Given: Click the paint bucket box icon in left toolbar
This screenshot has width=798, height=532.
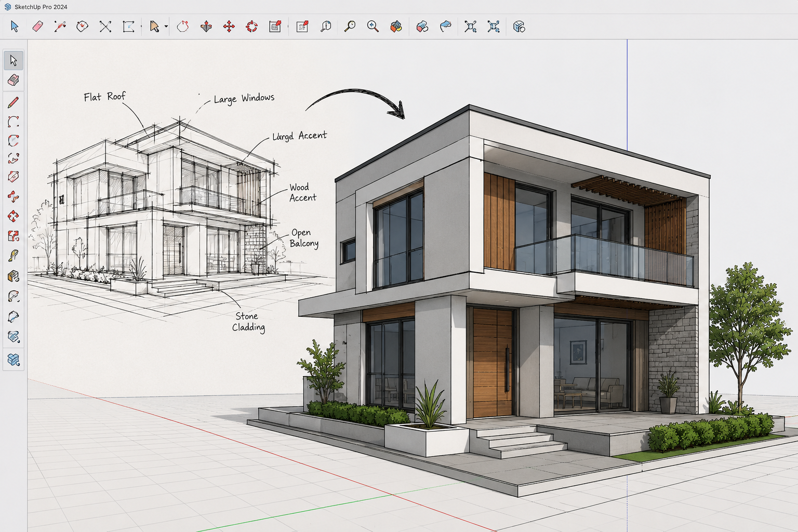Looking at the screenshot, I should pyautogui.click(x=14, y=276).
